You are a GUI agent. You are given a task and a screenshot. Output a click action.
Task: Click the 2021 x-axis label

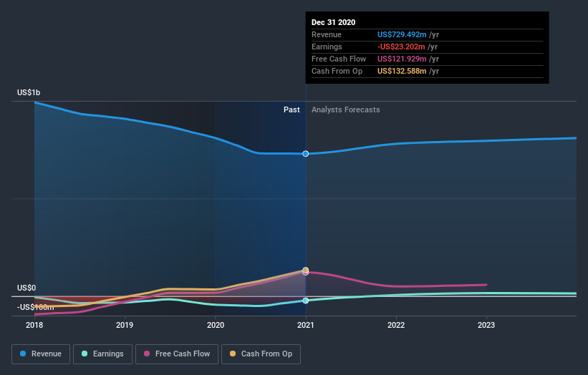(x=306, y=325)
